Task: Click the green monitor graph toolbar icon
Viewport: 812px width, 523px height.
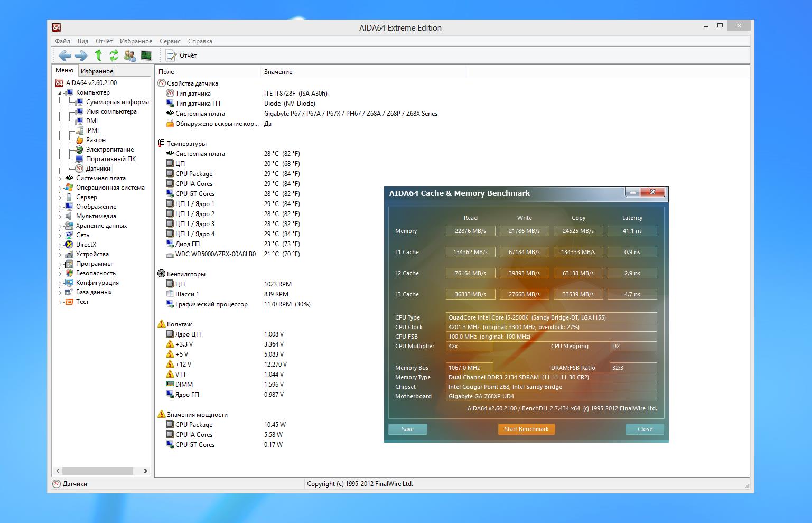Action: click(x=146, y=55)
